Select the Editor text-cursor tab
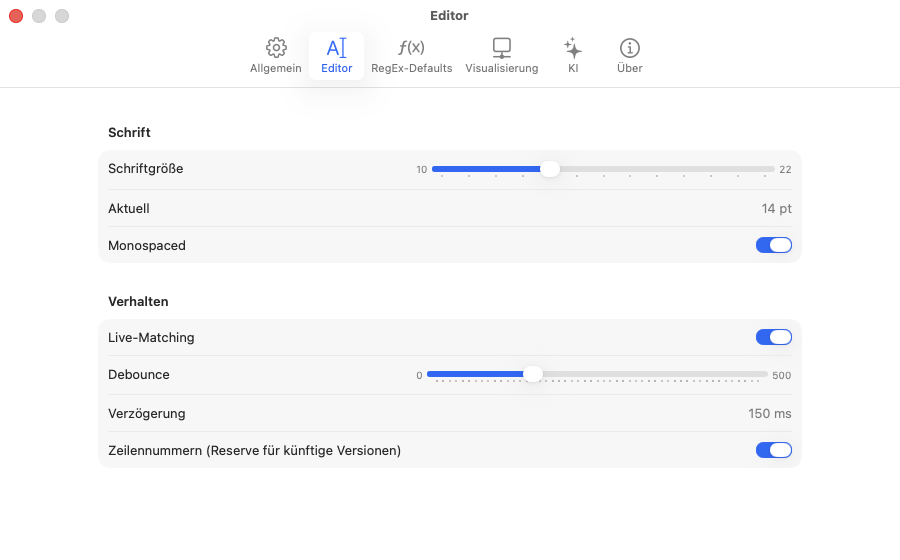 [336, 56]
